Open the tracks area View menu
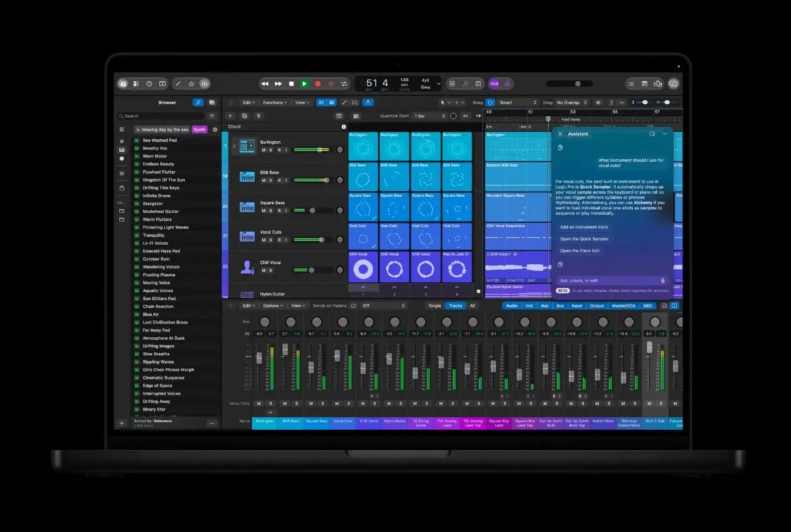This screenshot has width=791, height=532. [302, 102]
